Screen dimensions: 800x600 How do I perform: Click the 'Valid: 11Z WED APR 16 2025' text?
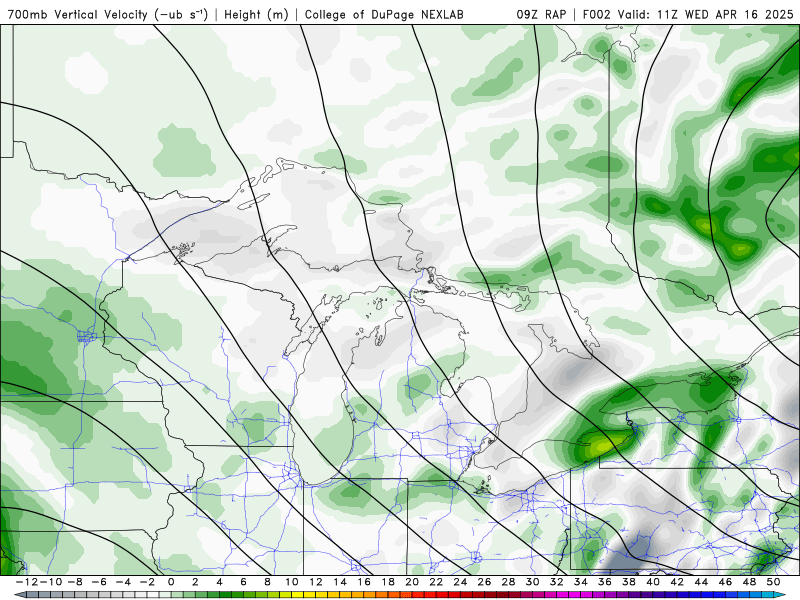[x=706, y=14]
